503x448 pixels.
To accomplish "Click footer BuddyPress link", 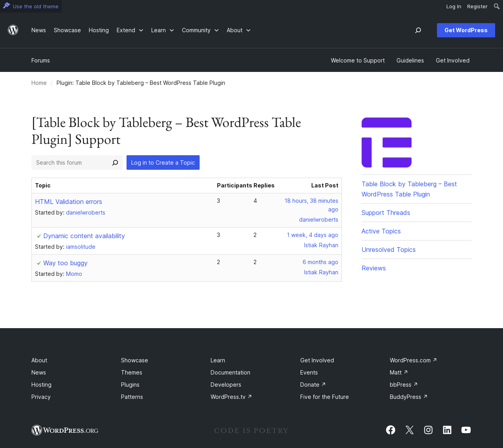I will click(409, 397).
